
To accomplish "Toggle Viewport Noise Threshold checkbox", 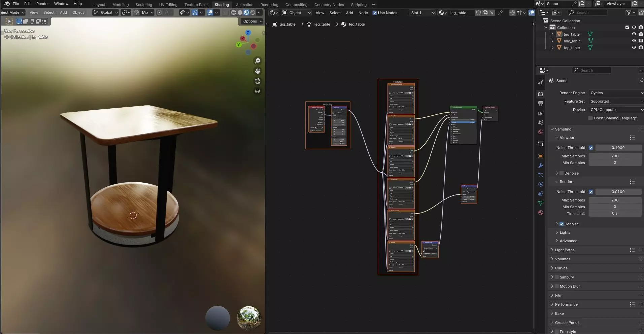I will coord(591,148).
